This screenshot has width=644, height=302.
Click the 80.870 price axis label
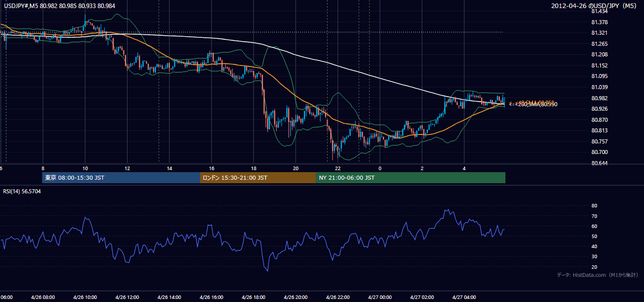tap(600, 120)
